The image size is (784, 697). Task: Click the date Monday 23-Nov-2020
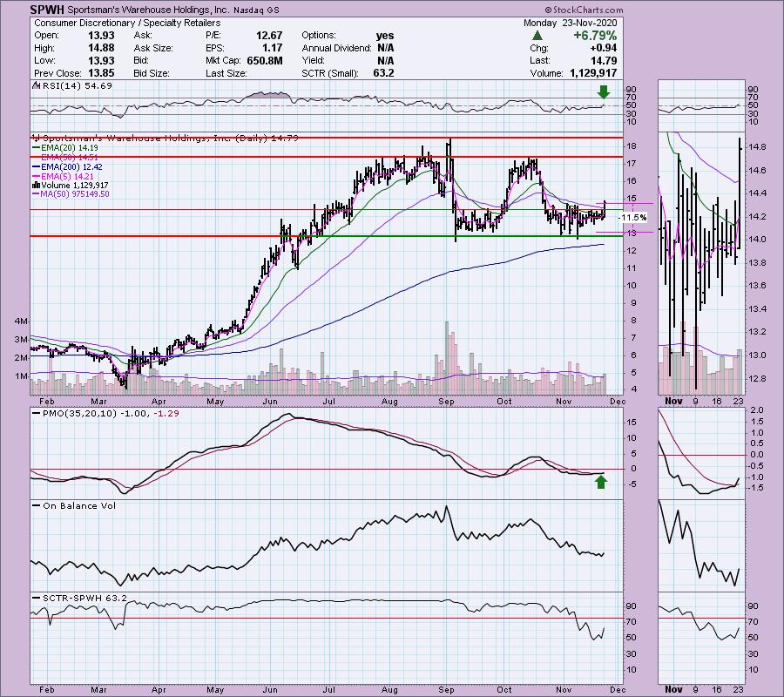click(x=570, y=23)
